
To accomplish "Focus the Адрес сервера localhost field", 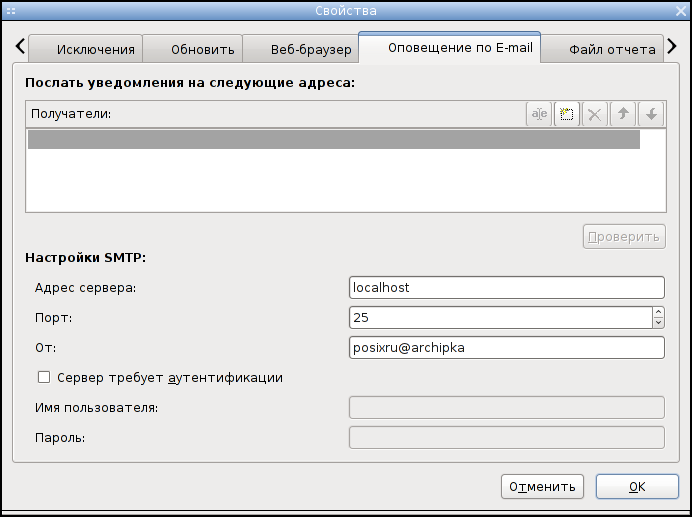I will pos(507,288).
